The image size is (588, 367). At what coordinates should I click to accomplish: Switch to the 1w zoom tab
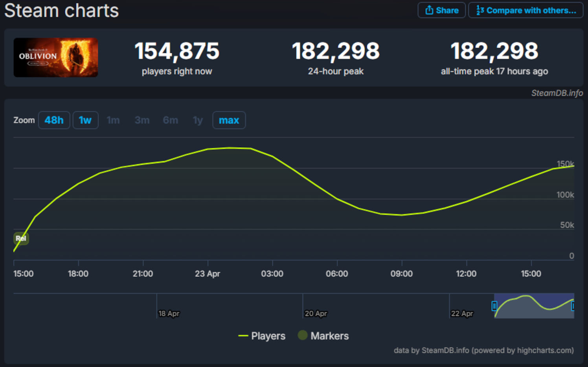[85, 120]
